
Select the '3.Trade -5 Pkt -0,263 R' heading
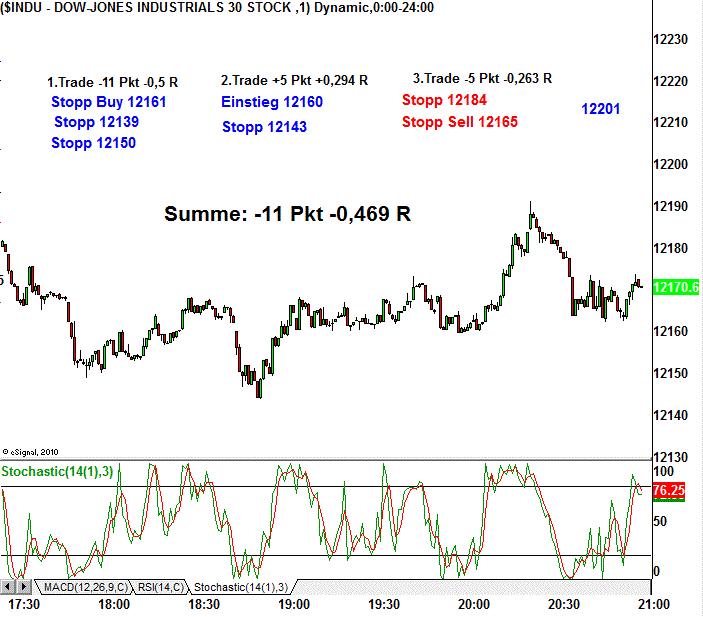click(482, 78)
